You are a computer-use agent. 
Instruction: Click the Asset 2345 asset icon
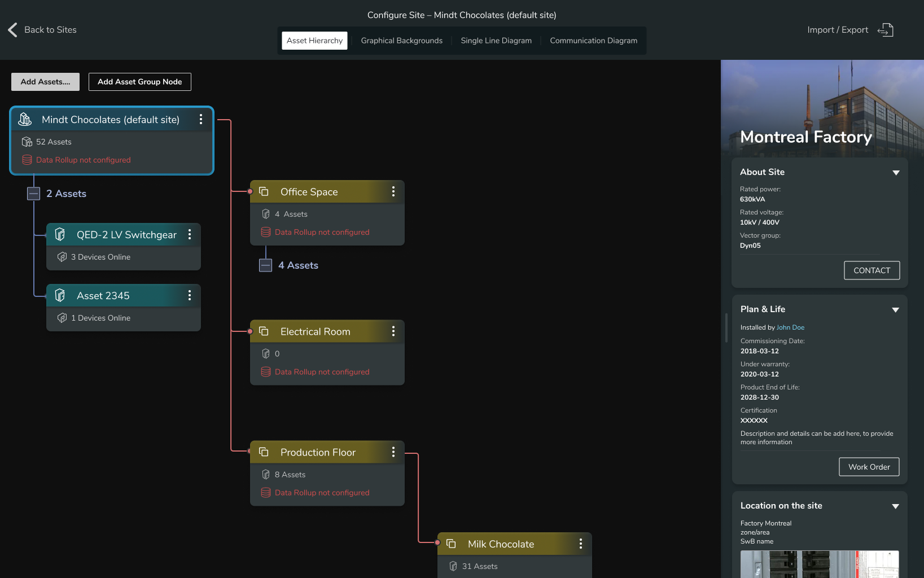coord(60,295)
